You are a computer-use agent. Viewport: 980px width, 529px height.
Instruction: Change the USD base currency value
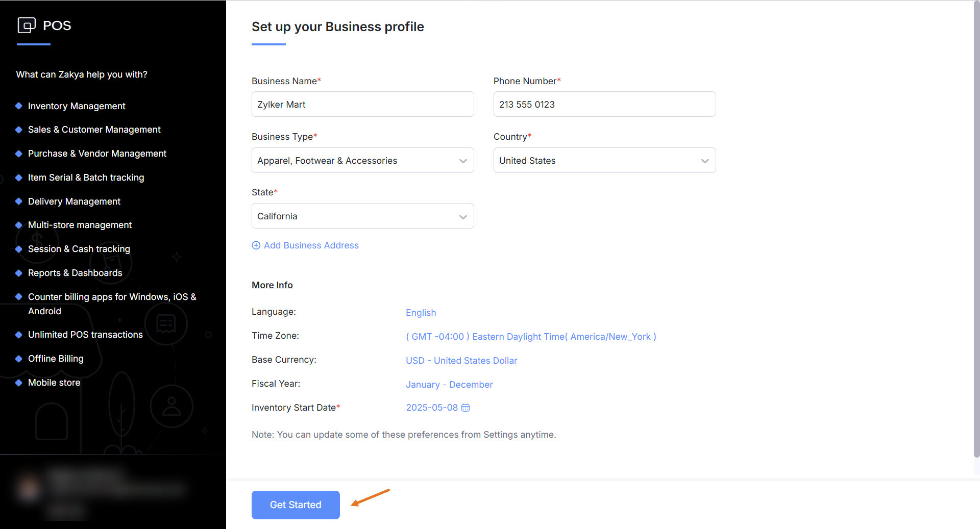(x=461, y=361)
